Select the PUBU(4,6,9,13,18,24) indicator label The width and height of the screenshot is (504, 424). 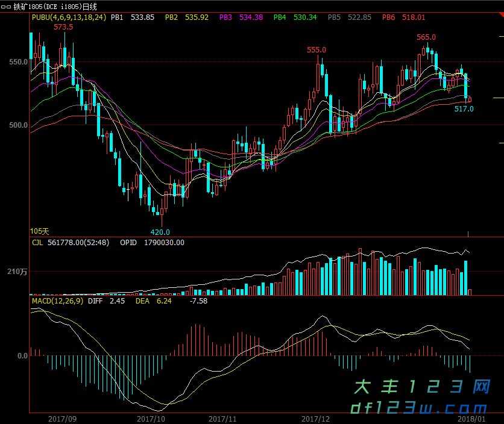pos(68,17)
